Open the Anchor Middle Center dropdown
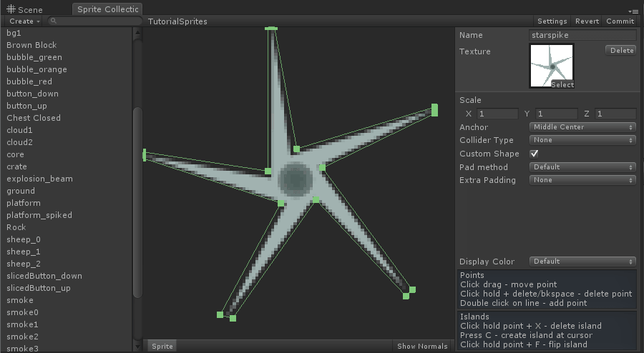This screenshot has height=353, width=644. pos(582,127)
